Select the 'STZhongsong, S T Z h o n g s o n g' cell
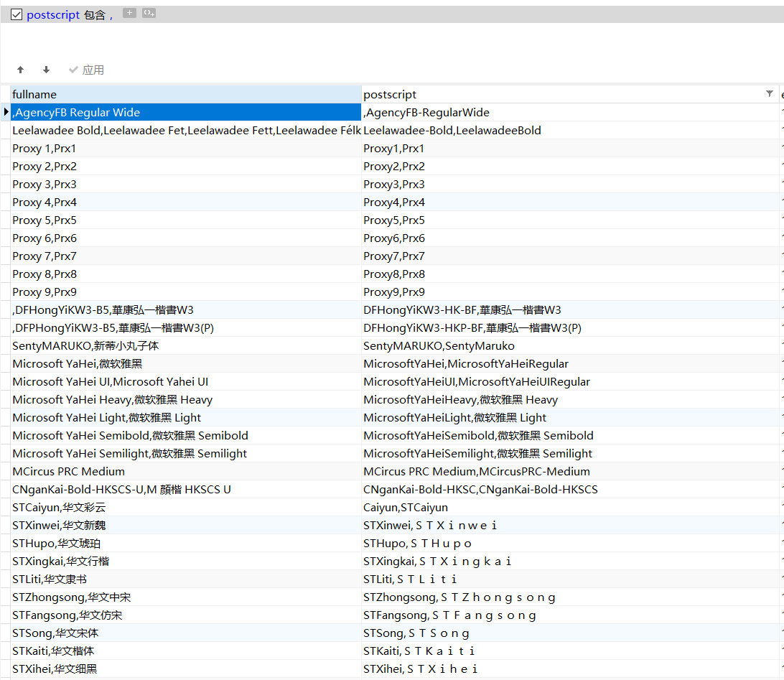This screenshot has height=680, width=784. (x=570, y=598)
